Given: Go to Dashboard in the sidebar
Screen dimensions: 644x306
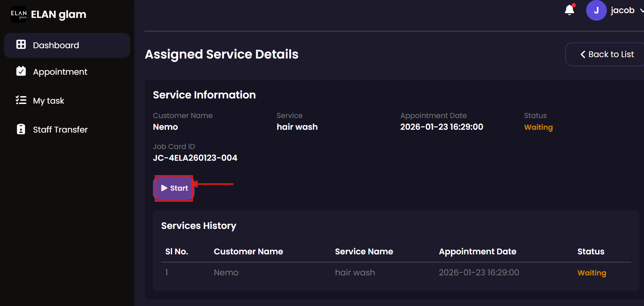Looking at the screenshot, I should click(x=56, y=45).
